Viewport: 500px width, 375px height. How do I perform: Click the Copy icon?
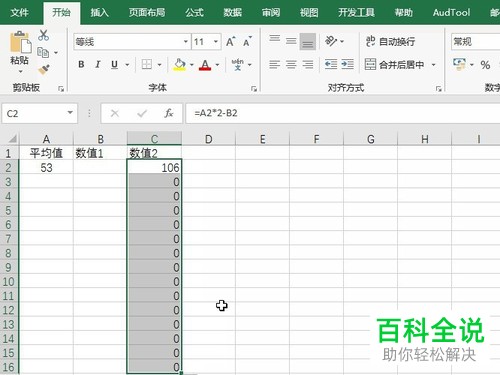pyautogui.click(x=43, y=52)
